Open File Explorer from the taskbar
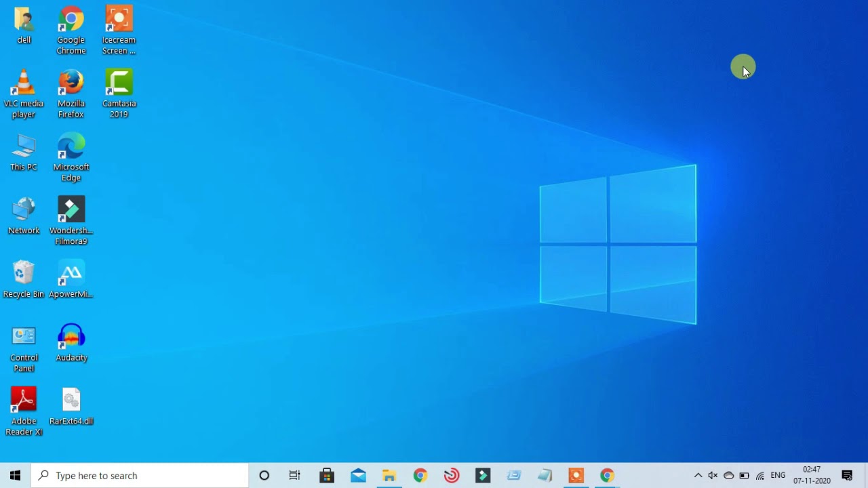 point(389,475)
